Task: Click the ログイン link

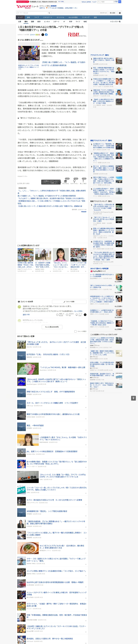Action: click(x=42, y=8)
